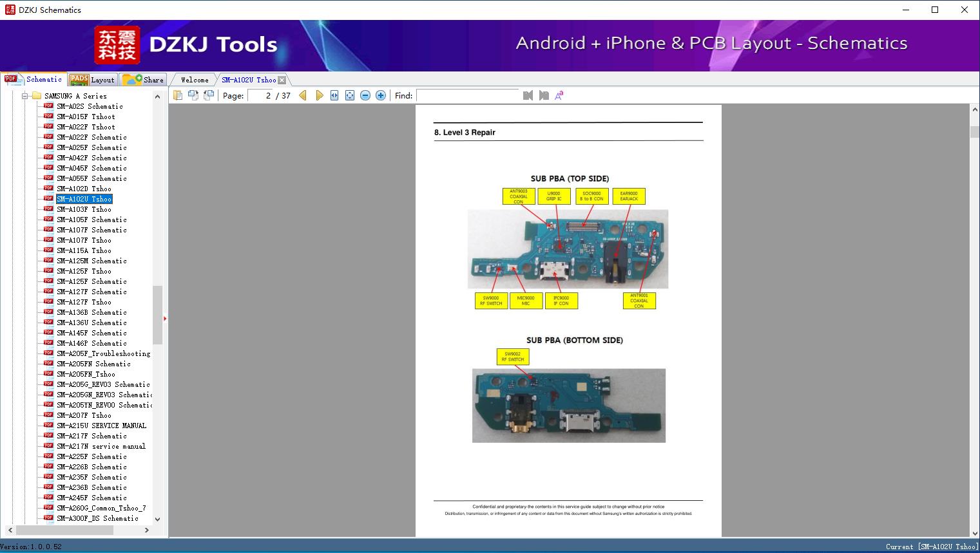
Task: Select the highlighted SM-A102U Tshoo entry
Action: pyautogui.click(x=84, y=199)
